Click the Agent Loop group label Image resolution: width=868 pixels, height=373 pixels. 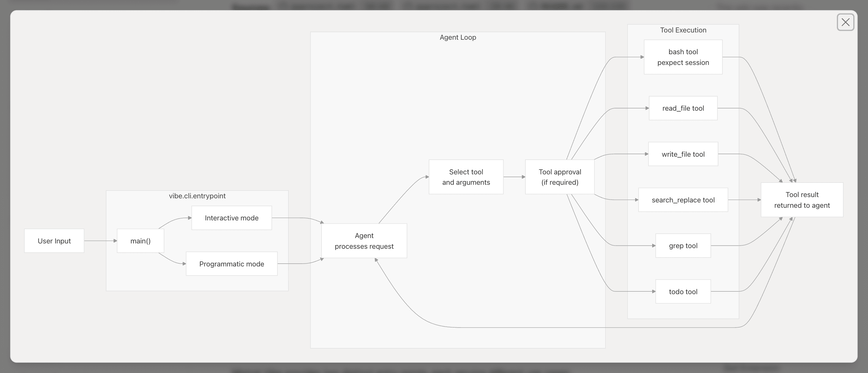(x=458, y=38)
